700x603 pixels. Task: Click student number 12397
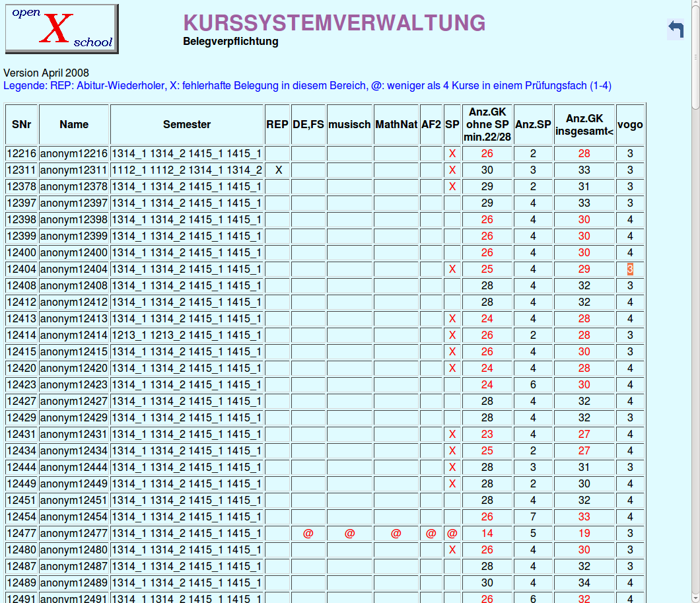tap(21, 203)
